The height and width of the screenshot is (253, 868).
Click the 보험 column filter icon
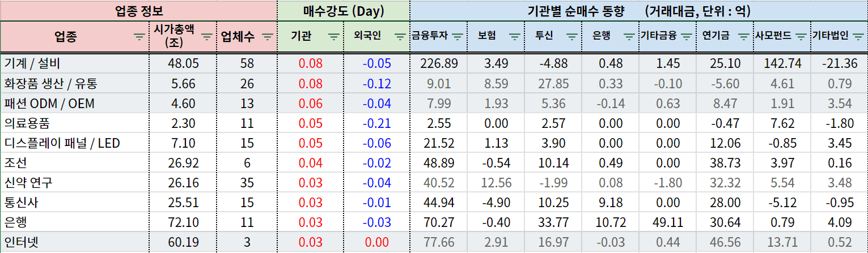pos(514,37)
